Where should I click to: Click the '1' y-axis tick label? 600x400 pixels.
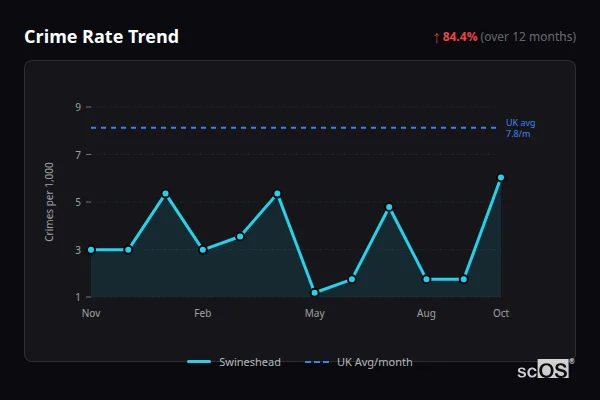click(x=78, y=297)
